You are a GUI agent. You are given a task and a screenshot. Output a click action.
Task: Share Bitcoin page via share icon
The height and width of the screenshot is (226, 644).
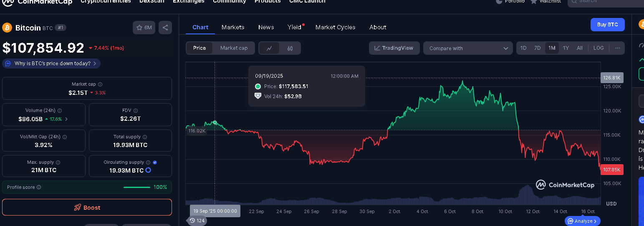(x=165, y=28)
